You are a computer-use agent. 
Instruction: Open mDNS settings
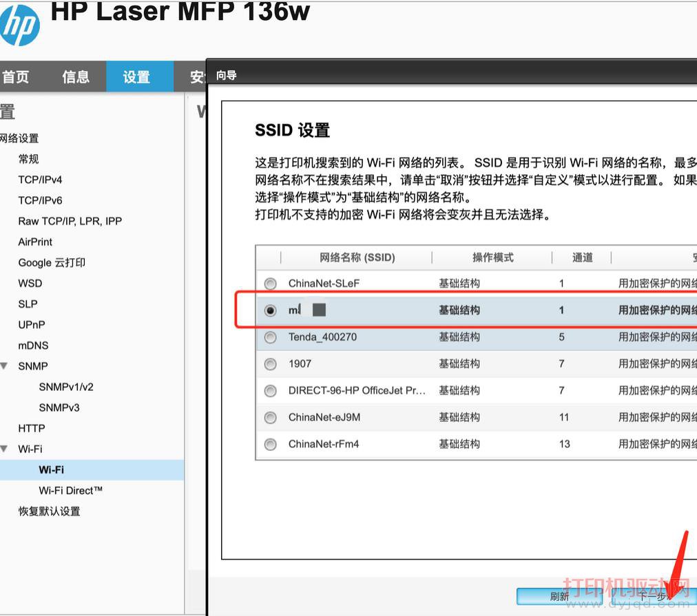(x=33, y=346)
